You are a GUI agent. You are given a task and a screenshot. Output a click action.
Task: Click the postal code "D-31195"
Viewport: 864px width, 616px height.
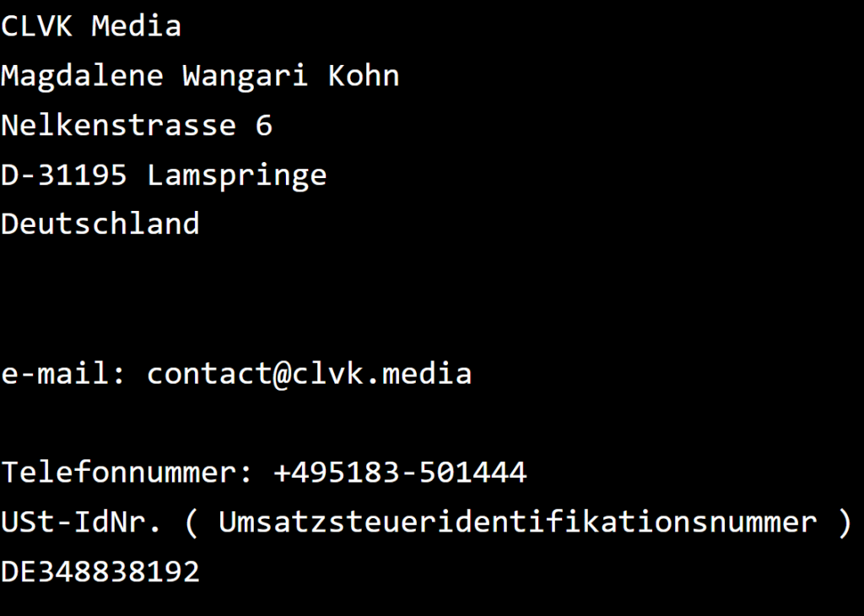pos(64,176)
